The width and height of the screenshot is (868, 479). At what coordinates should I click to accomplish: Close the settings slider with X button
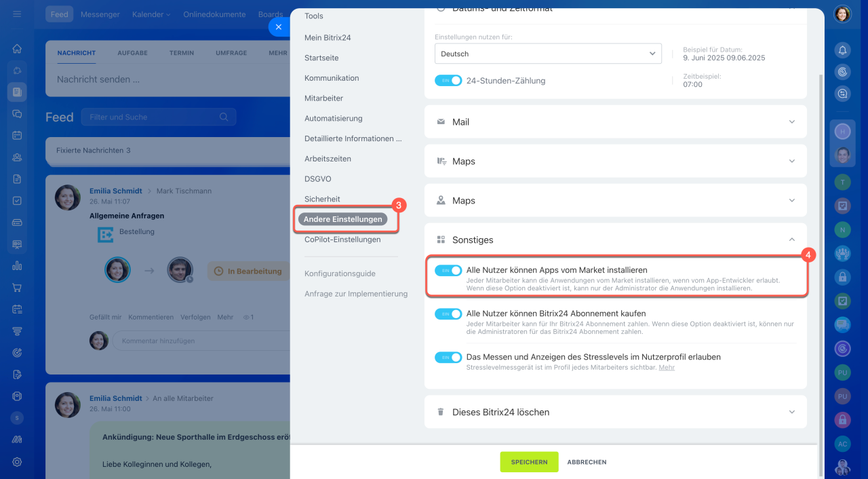(279, 27)
